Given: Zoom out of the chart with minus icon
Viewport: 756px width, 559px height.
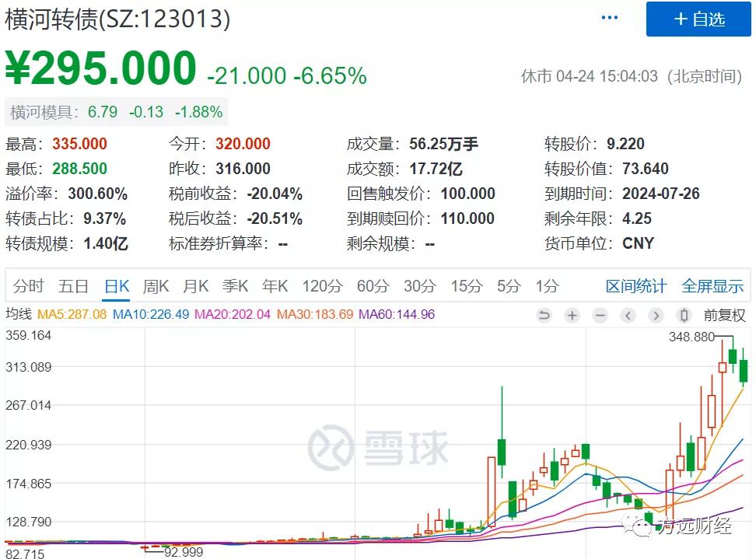Looking at the screenshot, I should [600, 316].
